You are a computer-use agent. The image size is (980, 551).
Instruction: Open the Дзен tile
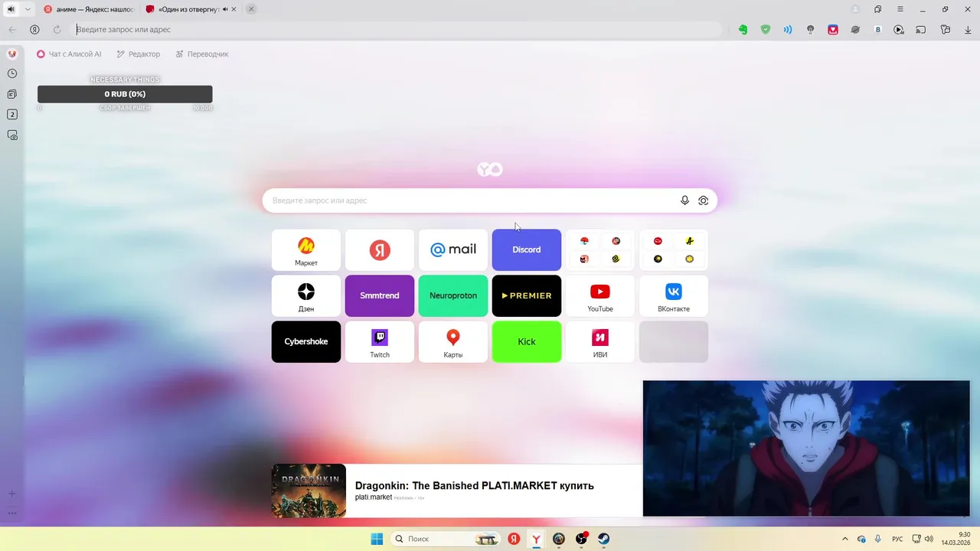point(306,296)
